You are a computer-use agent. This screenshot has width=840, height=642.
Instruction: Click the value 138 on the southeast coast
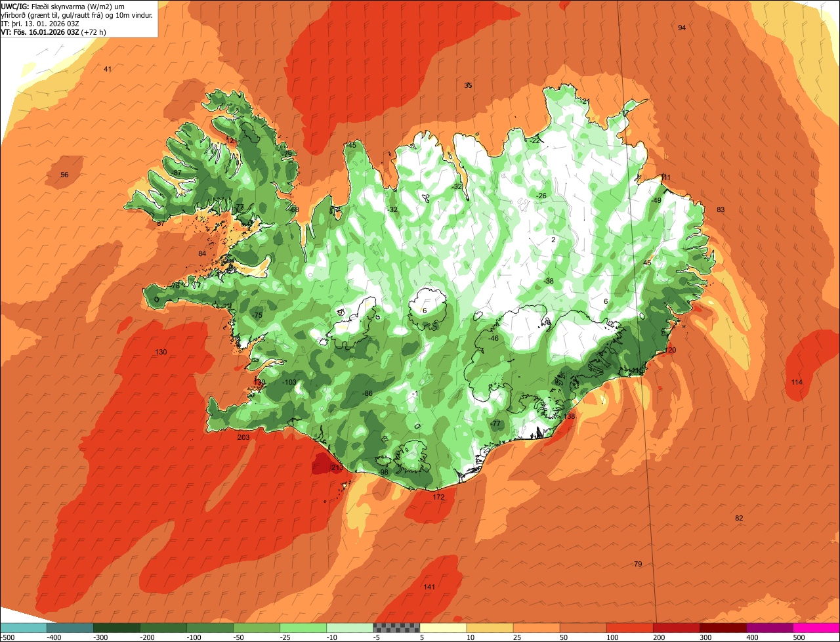pos(569,416)
